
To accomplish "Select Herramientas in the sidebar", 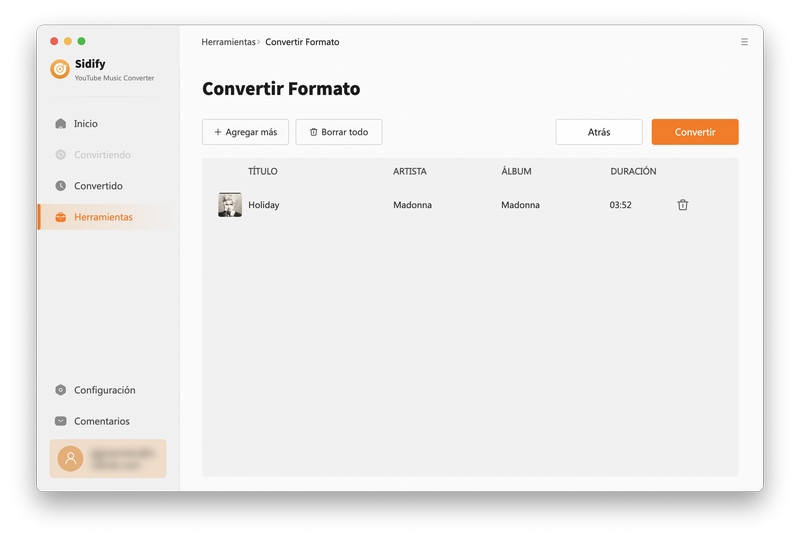I will click(x=105, y=217).
